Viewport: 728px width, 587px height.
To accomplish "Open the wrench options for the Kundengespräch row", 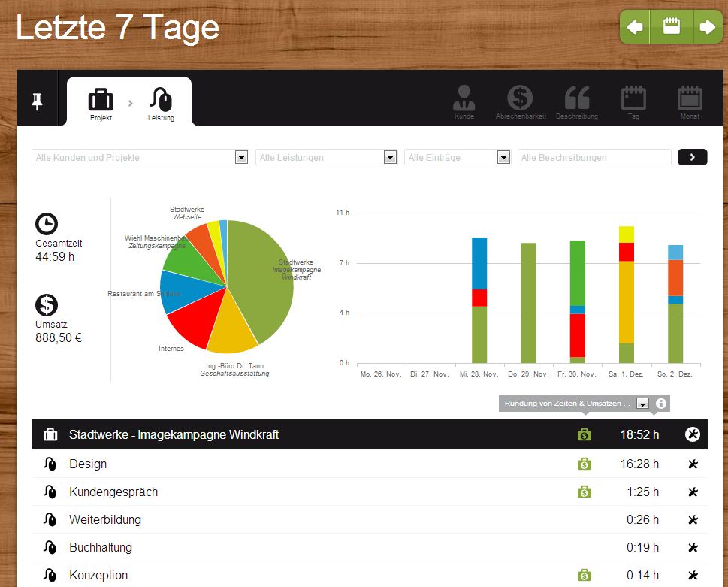I will click(x=693, y=492).
